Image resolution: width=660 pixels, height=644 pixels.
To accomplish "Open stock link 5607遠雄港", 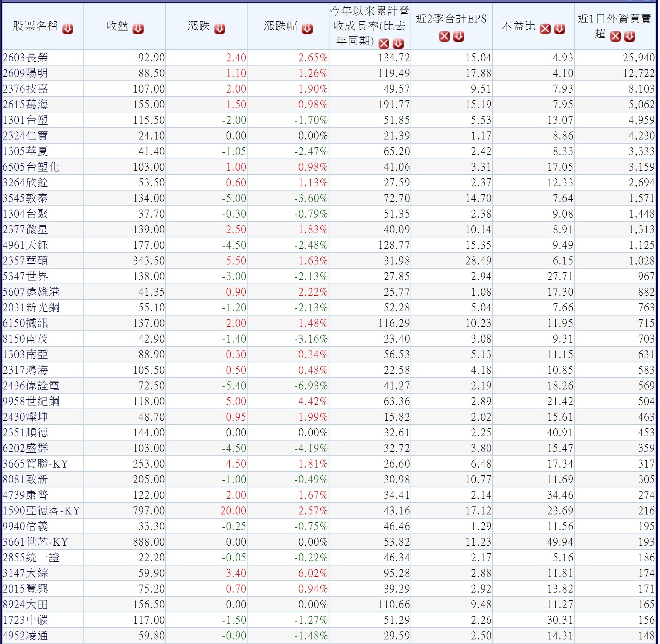I will (x=31, y=292).
